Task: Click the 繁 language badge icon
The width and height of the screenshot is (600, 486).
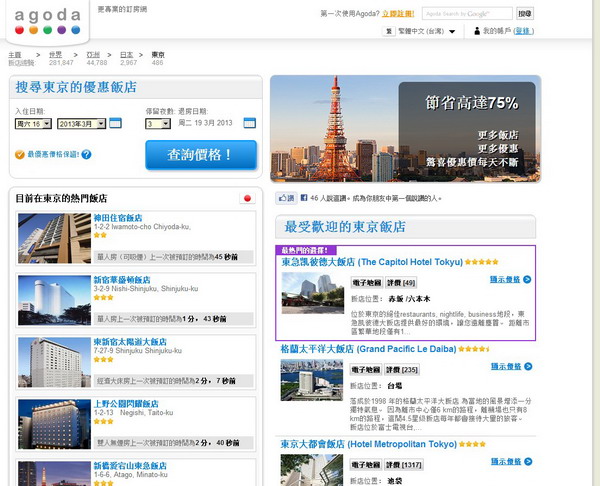Action: (388, 31)
